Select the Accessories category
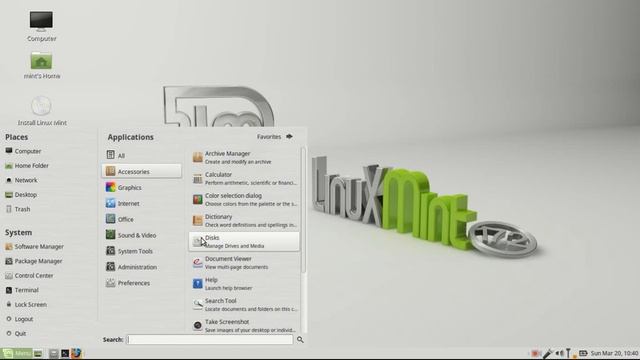 point(142,171)
